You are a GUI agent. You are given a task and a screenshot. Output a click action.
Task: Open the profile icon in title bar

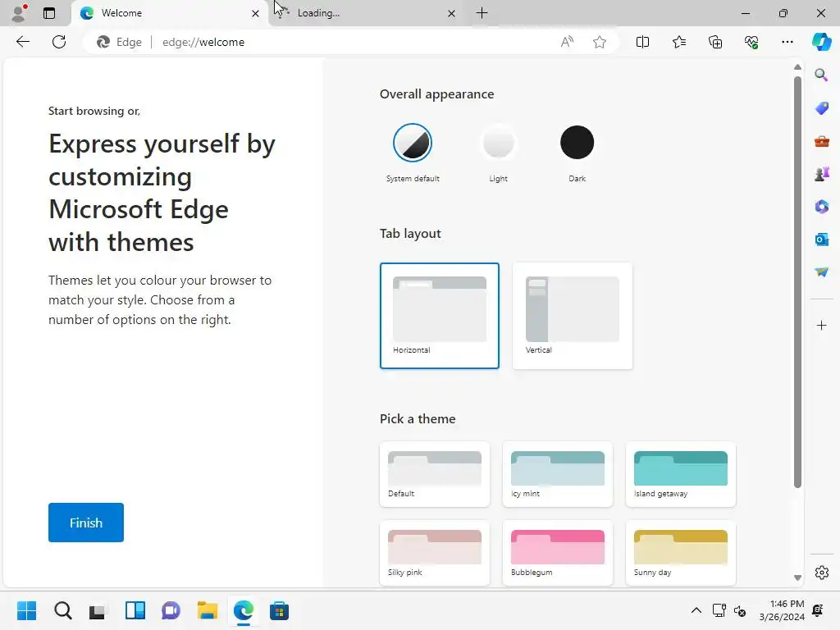19,13
